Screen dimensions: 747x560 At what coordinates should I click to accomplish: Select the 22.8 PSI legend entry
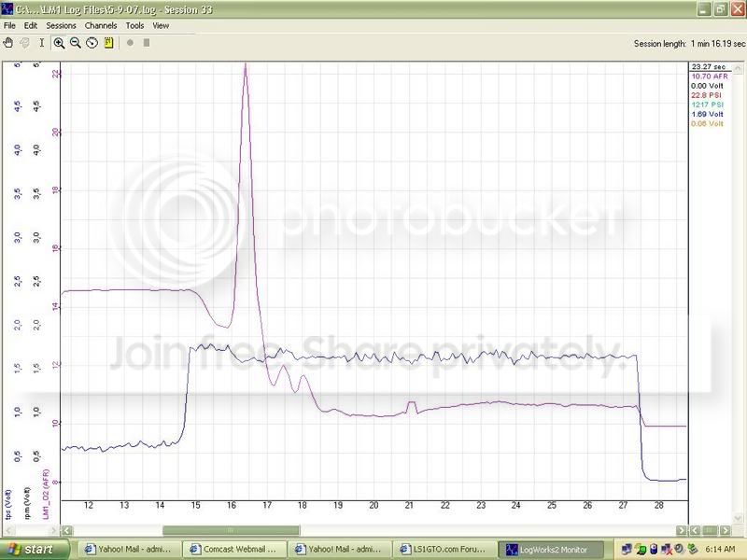click(707, 96)
